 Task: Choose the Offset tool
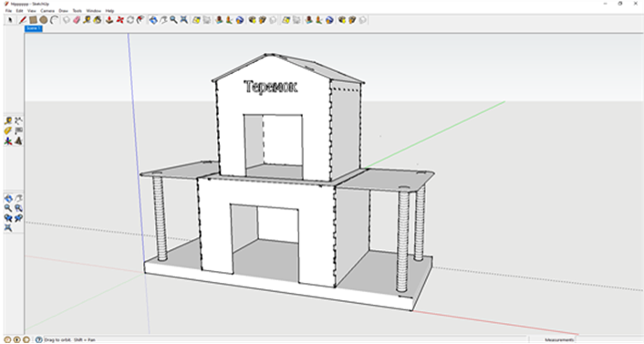pyautogui.click(x=140, y=20)
